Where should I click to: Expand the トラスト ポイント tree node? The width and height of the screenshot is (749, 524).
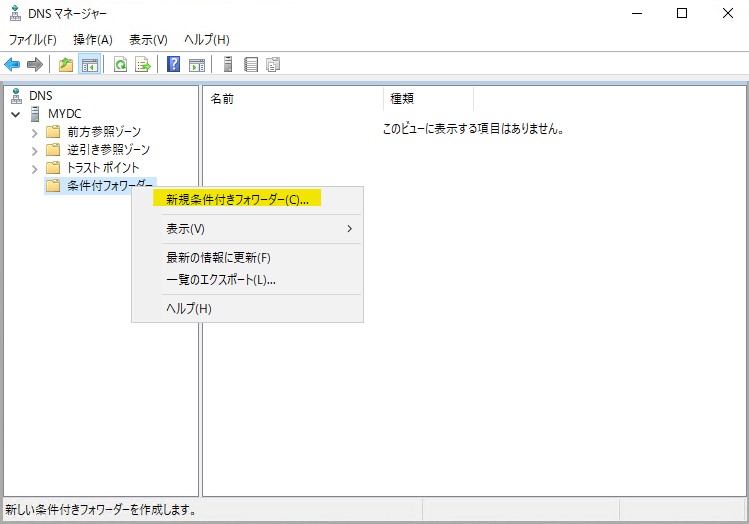point(35,168)
